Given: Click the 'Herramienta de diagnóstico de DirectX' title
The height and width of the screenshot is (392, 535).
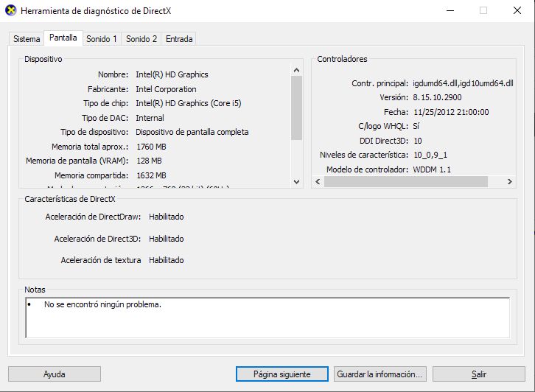Looking at the screenshot, I should point(96,11).
